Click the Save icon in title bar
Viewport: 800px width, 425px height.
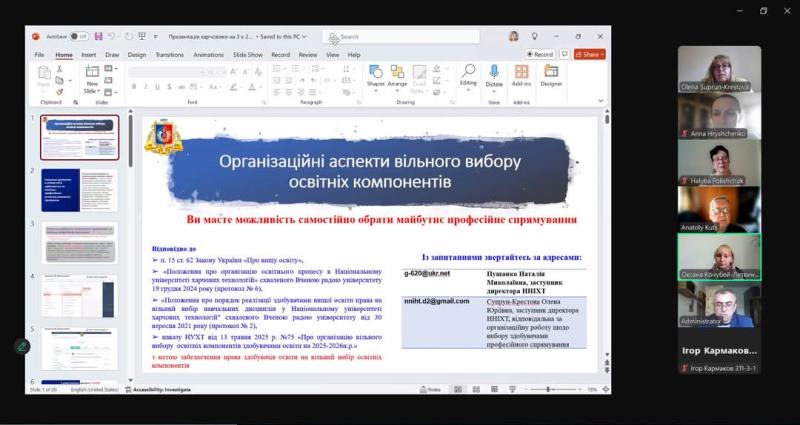[99, 36]
